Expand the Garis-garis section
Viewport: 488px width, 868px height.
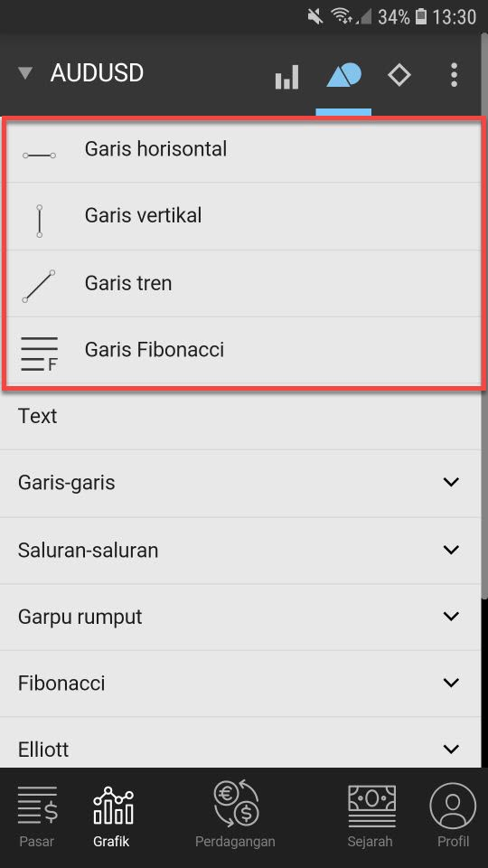(240, 483)
